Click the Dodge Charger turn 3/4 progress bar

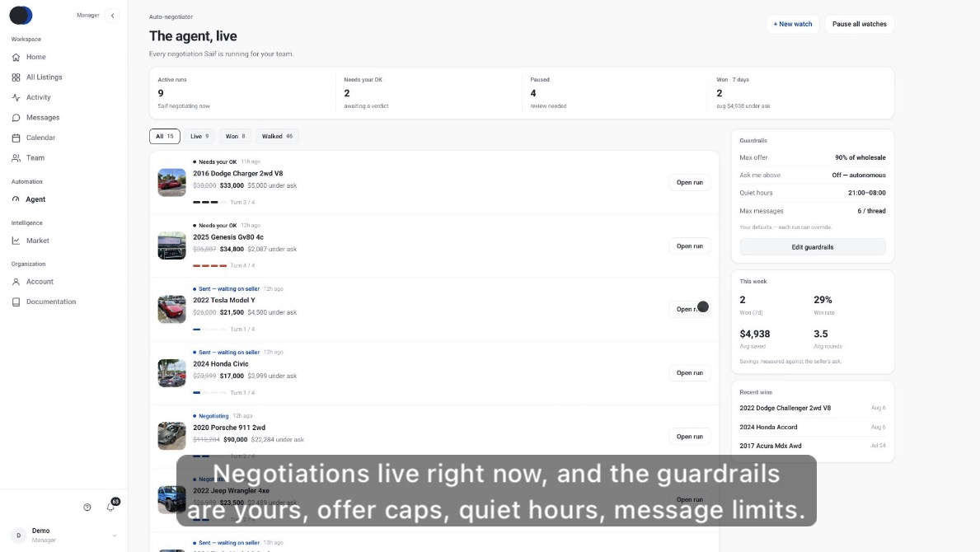tap(209, 203)
